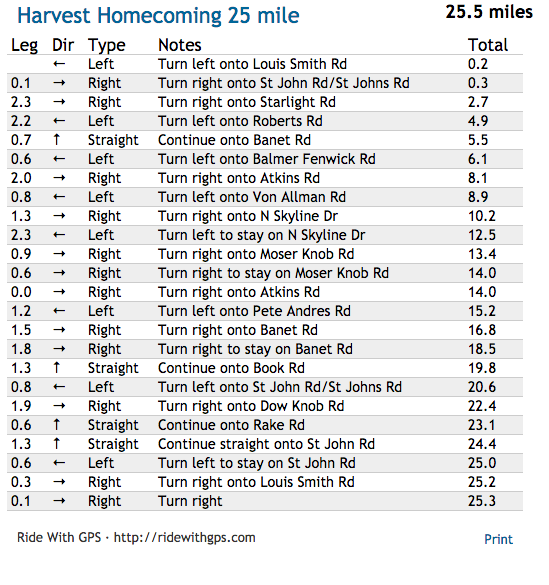Click the Print link
549x585 pixels.
498,539
